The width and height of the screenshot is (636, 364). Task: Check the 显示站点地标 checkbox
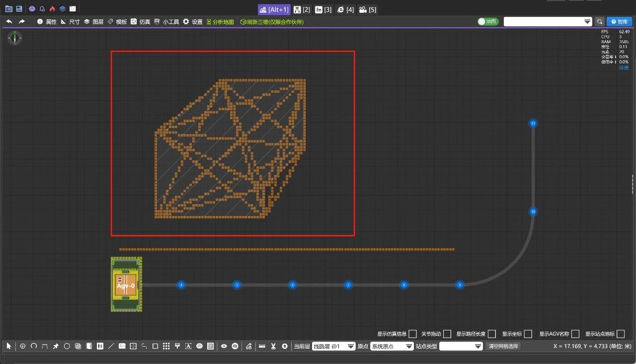coord(621,334)
